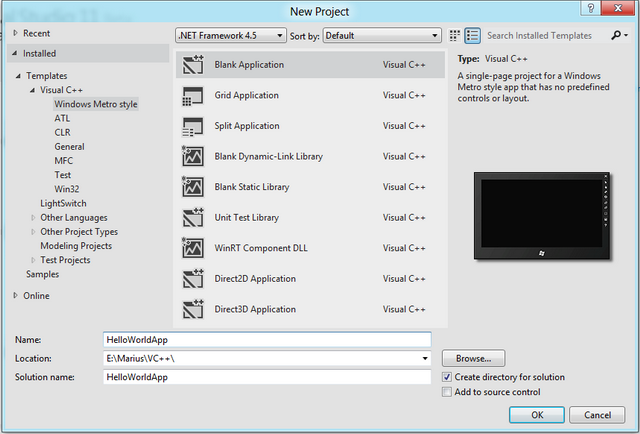The width and height of the screenshot is (640, 434).
Task: Click the Solution name input field
Action: (x=267, y=377)
